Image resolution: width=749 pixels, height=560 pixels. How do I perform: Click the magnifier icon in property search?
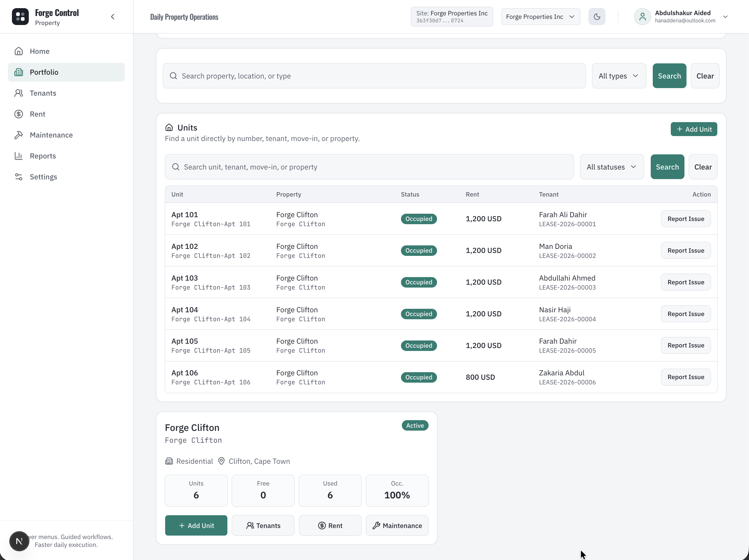point(173,76)
